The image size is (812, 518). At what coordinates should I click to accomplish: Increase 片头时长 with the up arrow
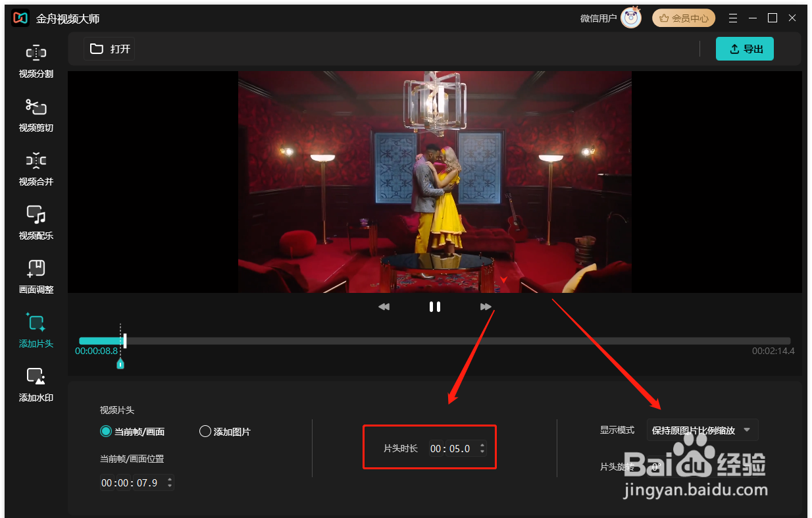click(482, 446)
